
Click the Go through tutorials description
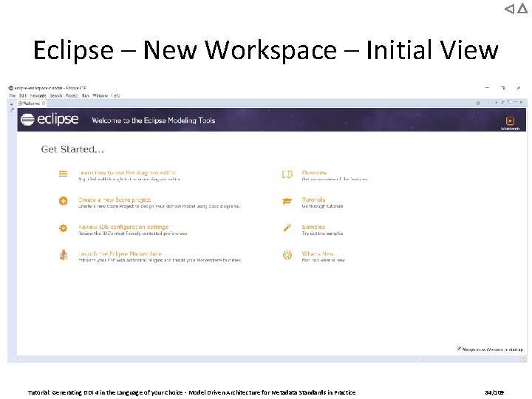[x=323, y=206]
